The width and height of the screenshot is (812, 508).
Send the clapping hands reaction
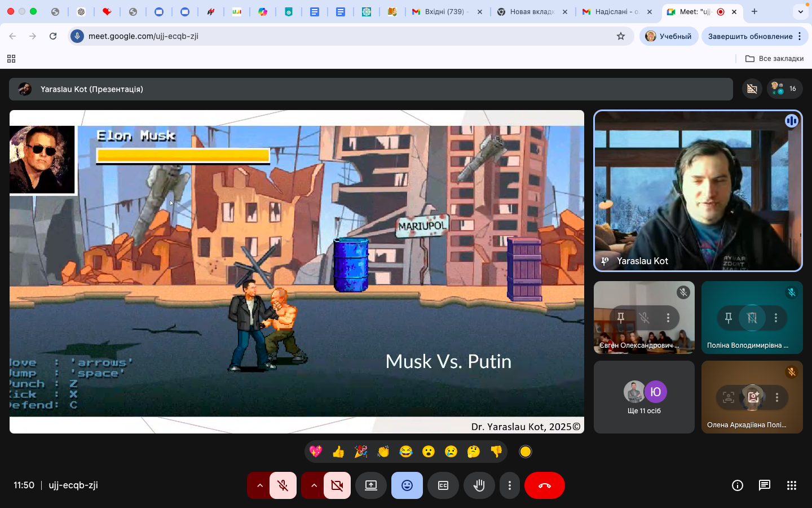383,452
